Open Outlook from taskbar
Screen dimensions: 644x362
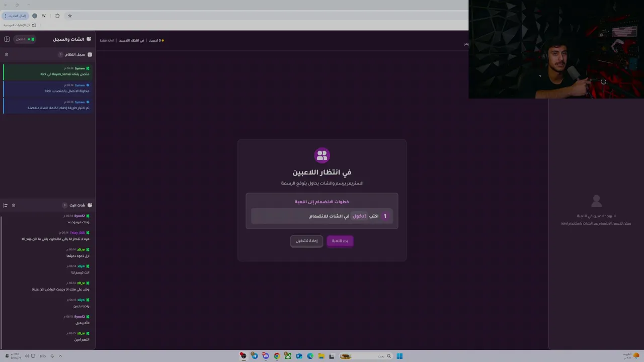click(299, 356)
